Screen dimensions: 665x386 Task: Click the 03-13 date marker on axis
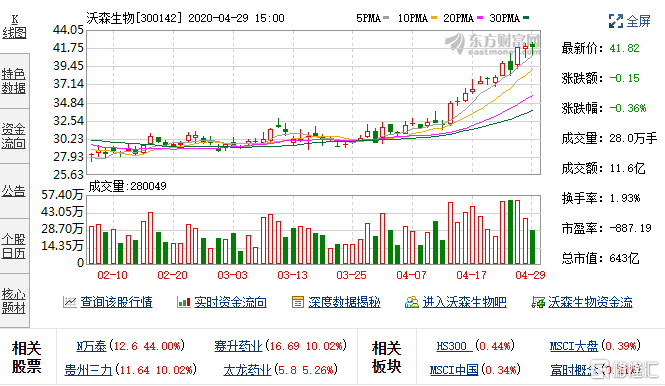point(292,275)
